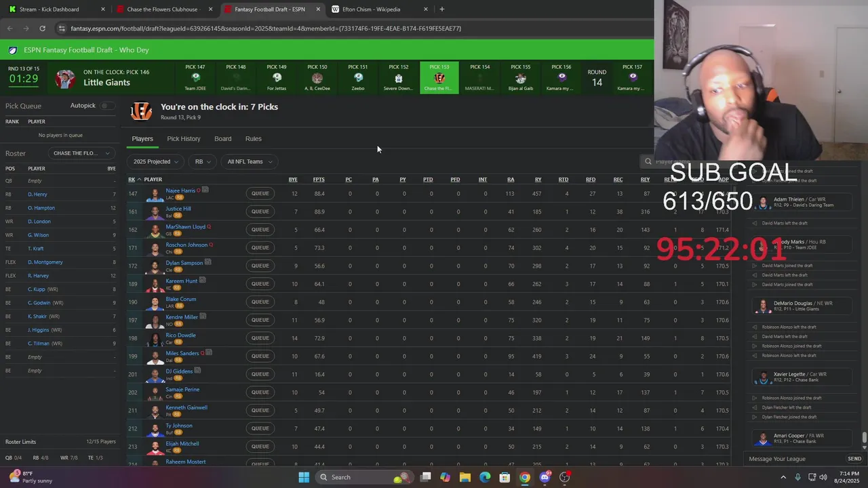Queue Ty Johnson
The image size is (868, 488).
coord(260,428)
